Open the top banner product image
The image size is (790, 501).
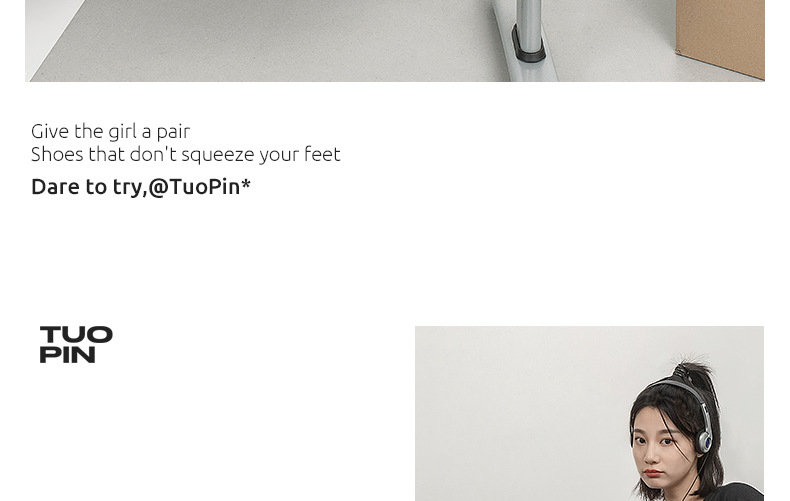pyautogui.click(x=395, y=40)
